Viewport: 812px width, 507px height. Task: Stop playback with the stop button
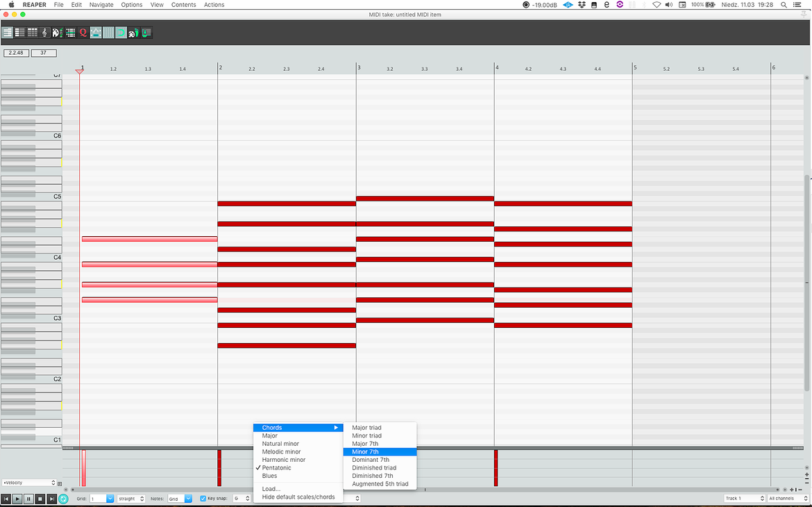[x=40, y=499]
